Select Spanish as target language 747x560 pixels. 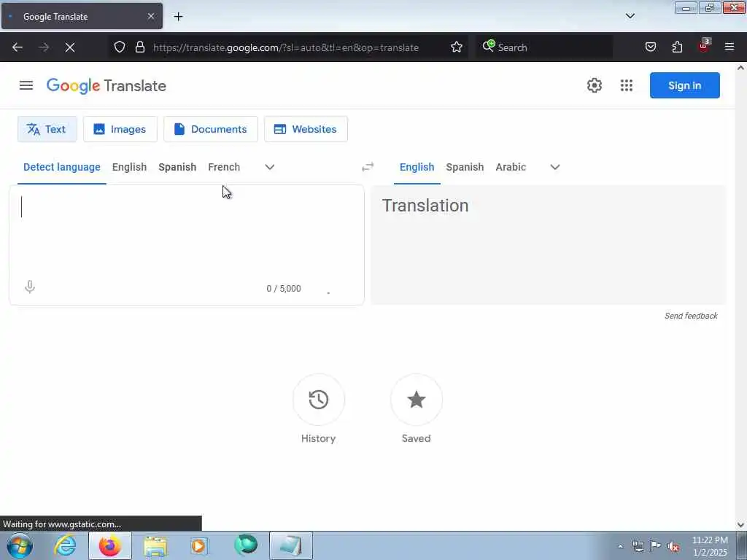point(465,167)
